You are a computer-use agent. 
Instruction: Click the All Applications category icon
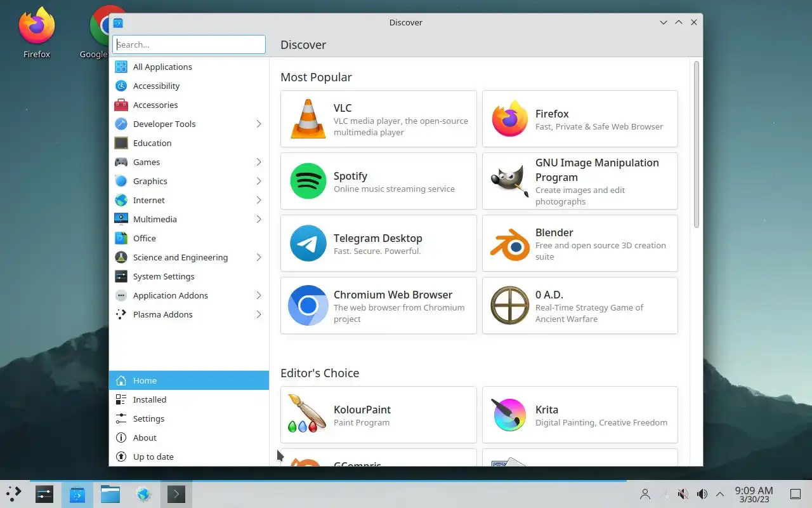(x=121, y=67)
